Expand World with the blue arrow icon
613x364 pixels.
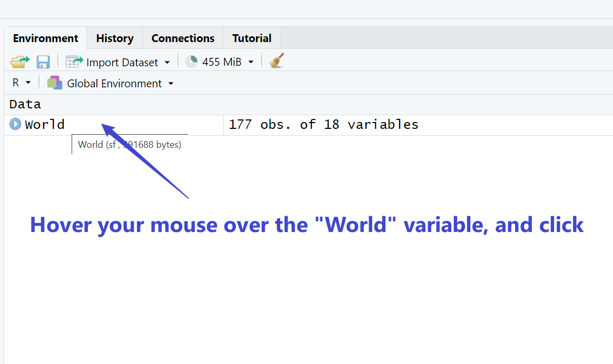click(x=15, y=125)
